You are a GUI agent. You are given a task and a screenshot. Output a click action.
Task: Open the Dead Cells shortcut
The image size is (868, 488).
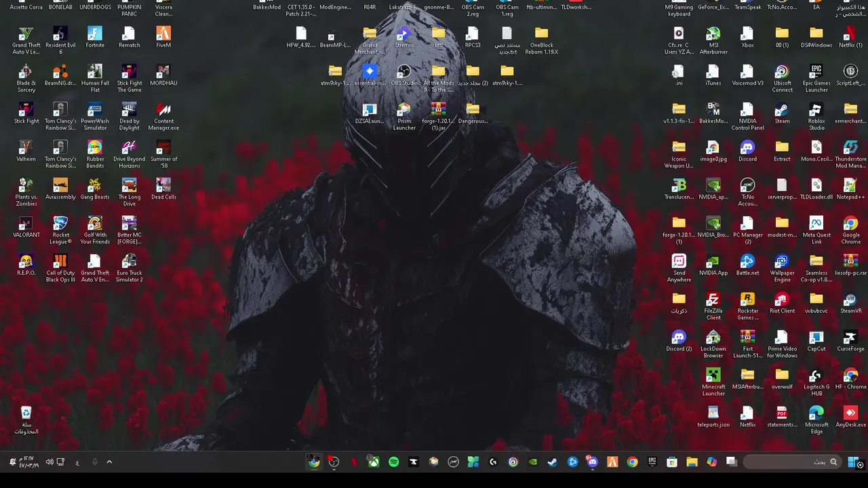coord(163,189)
